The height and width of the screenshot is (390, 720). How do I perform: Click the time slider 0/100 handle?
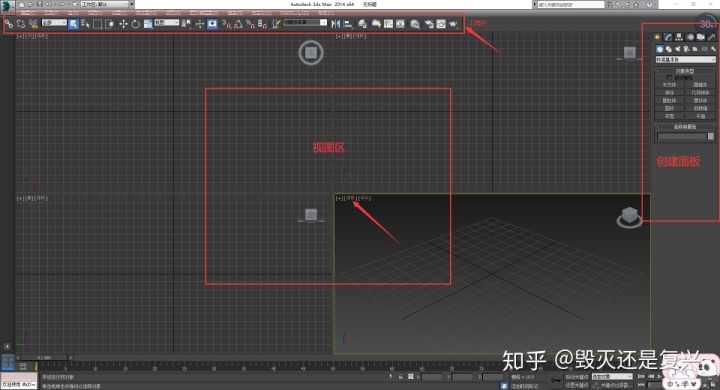pos(44,357)
